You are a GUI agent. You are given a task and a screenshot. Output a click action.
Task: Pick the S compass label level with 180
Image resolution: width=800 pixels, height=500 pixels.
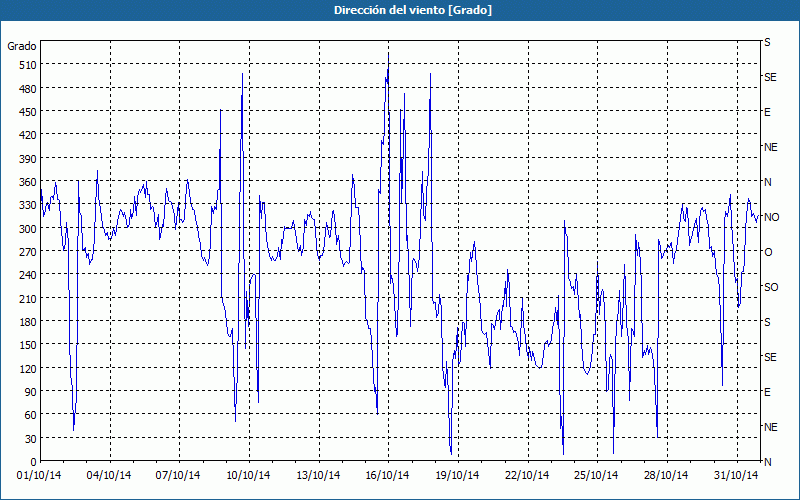click(767, 322)
